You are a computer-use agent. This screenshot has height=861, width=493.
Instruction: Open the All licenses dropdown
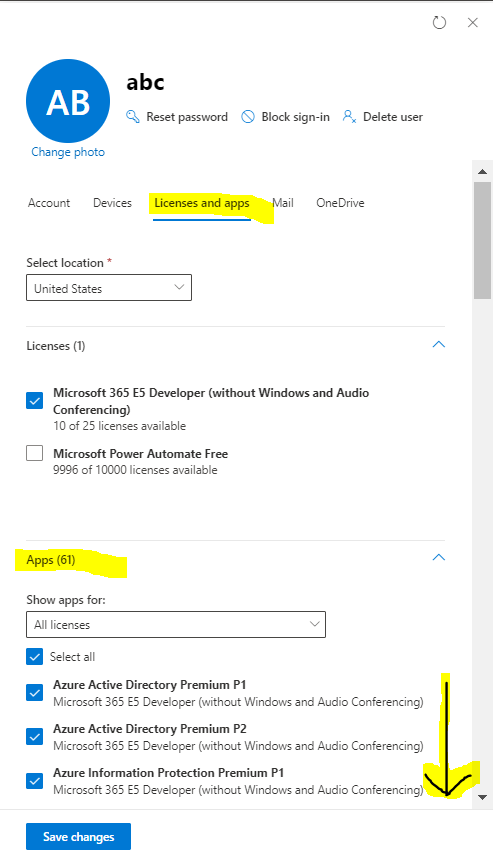point(176,624)
